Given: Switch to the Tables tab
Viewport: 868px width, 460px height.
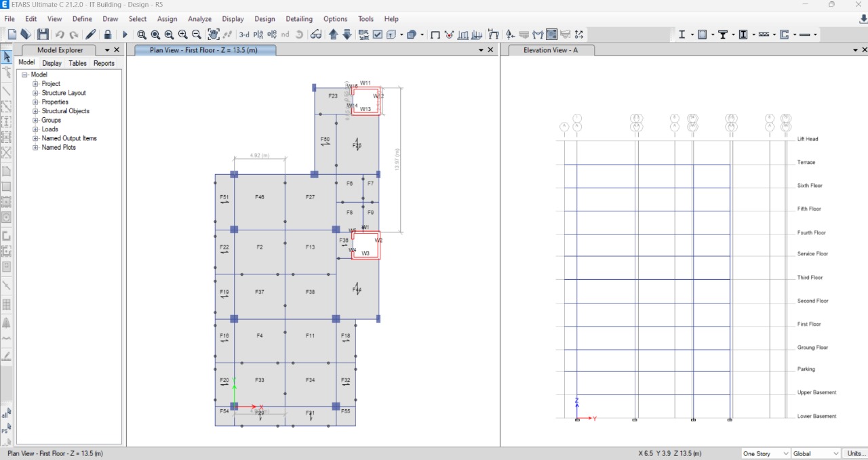Looking at the screenshot, I should [77, 63].
